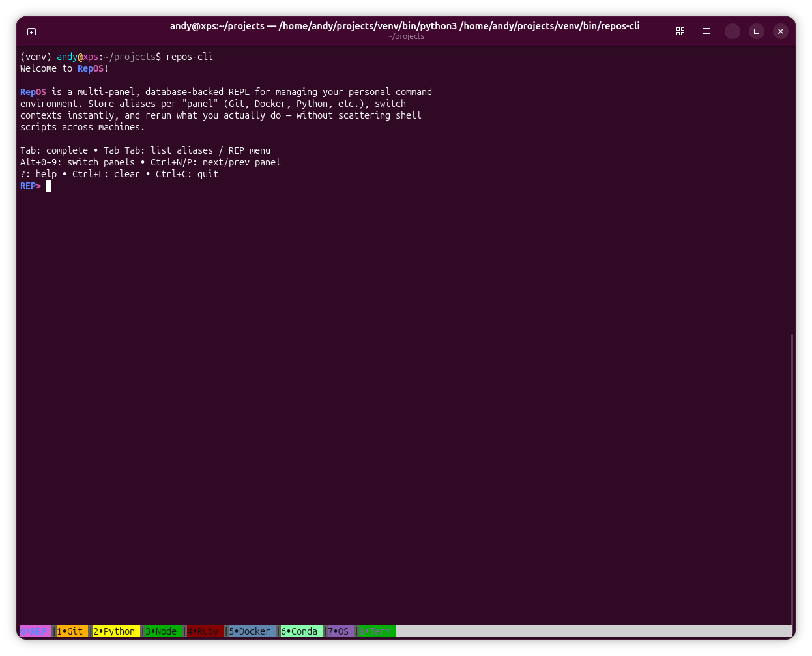Click the blue 'RepOS' word starting the description
Image resolution: width=812 pixels, height=656 pixels.
(33, 92)
